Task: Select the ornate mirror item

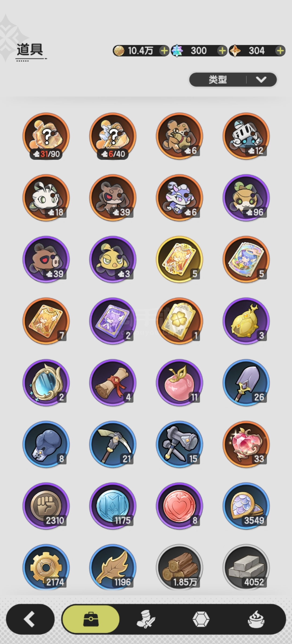Action: pos(46,383)
